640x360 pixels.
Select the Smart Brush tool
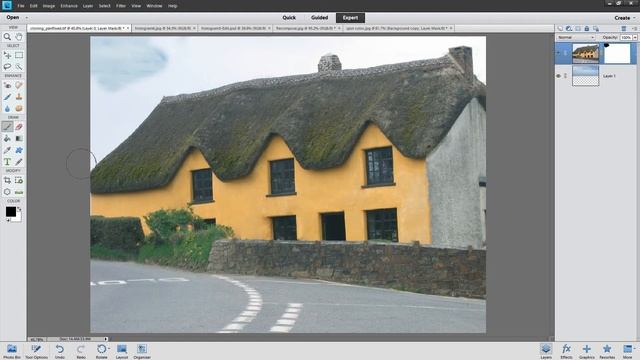pyautogui.click(x=7, y=97)
